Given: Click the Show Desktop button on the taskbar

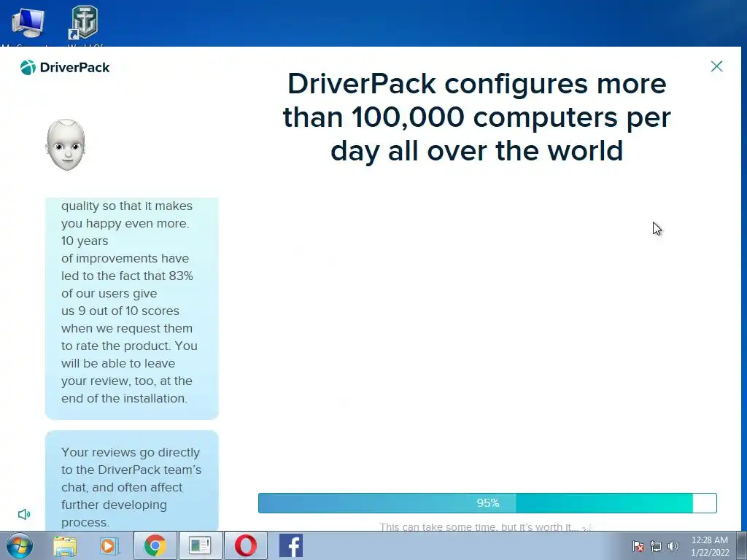Looking at the screenshot, I should [742, 545].
